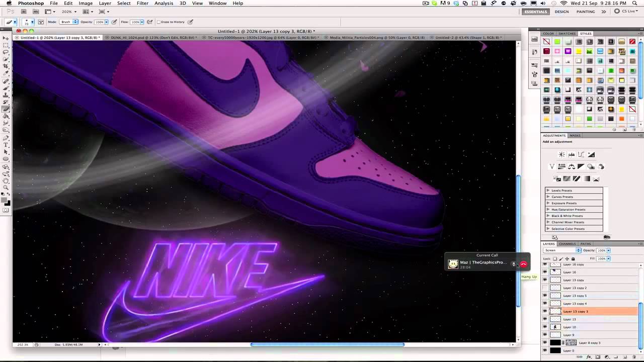
Task: Select the Eraser tool
Action: [6, 109]
